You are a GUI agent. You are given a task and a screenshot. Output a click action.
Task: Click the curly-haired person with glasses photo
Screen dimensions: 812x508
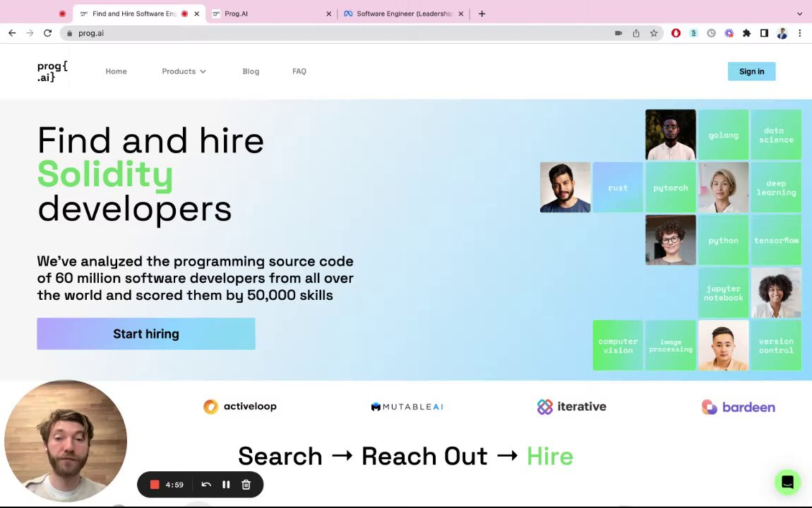point(670,240)
